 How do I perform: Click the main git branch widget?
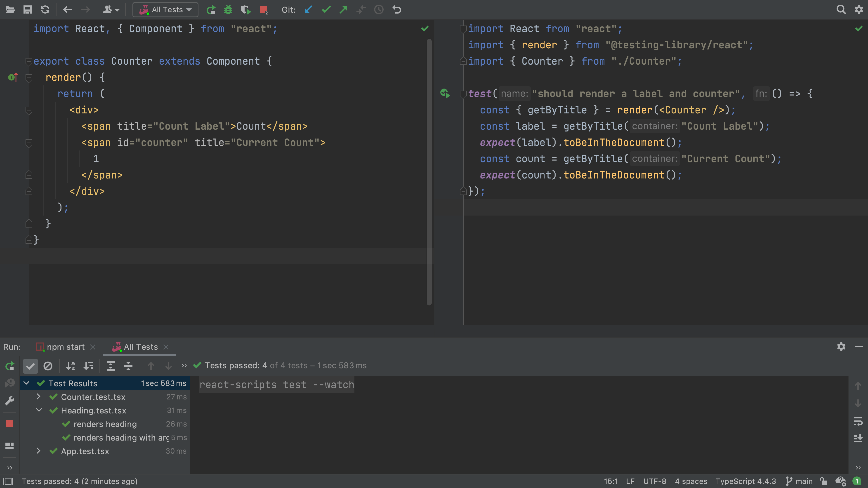click(x=799, y=481)
